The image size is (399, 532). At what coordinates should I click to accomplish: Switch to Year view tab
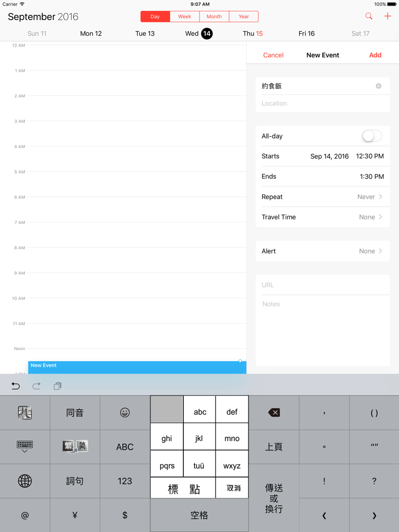pyautogui.click(x=244, y=17)
